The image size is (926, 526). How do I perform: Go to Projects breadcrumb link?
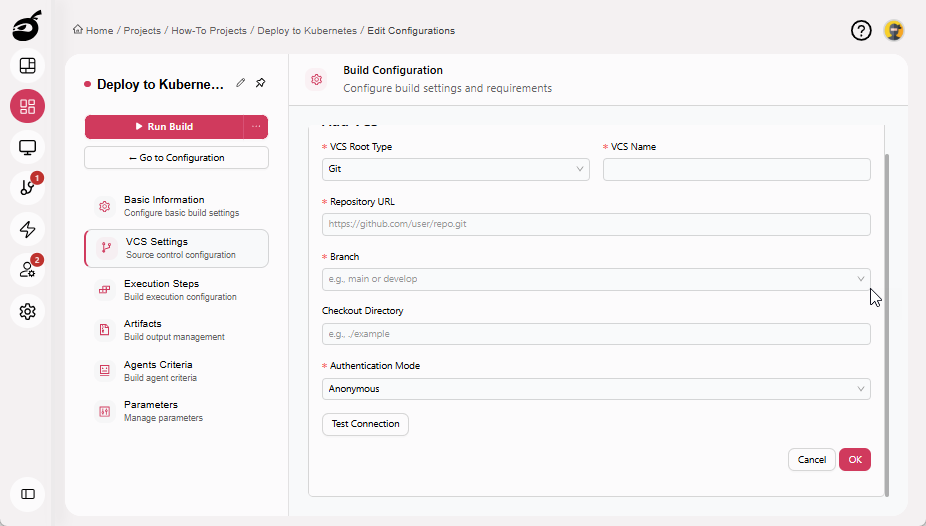(x=142, y=30)
